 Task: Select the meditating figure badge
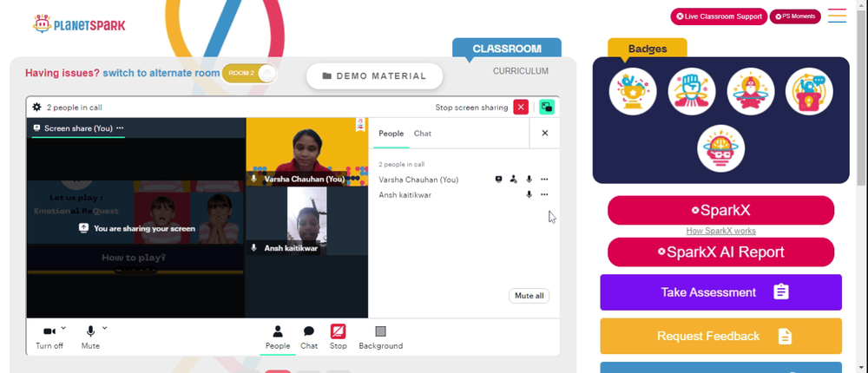tap(751, 91)
